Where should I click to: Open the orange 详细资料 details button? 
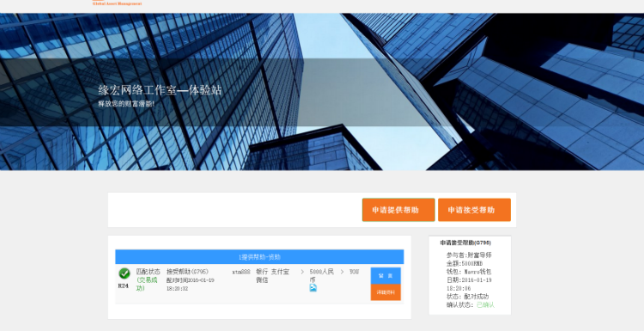click(x=386, y=292)
